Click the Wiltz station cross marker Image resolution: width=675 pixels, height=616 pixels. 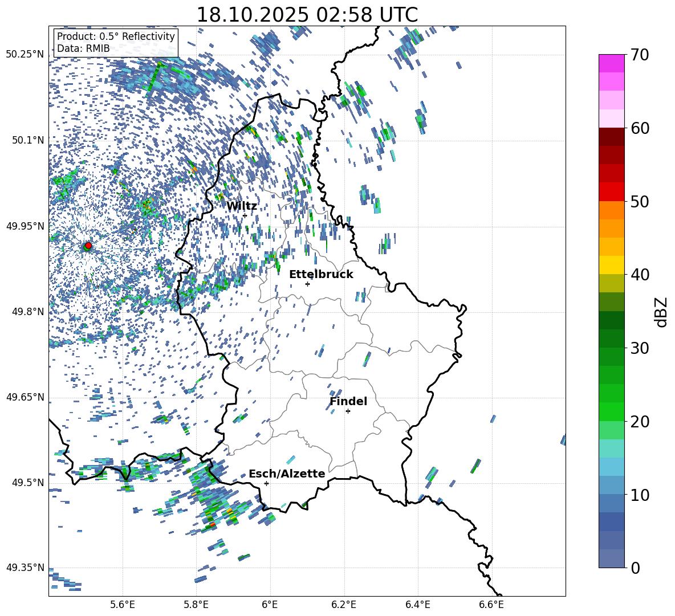(245, 215)
